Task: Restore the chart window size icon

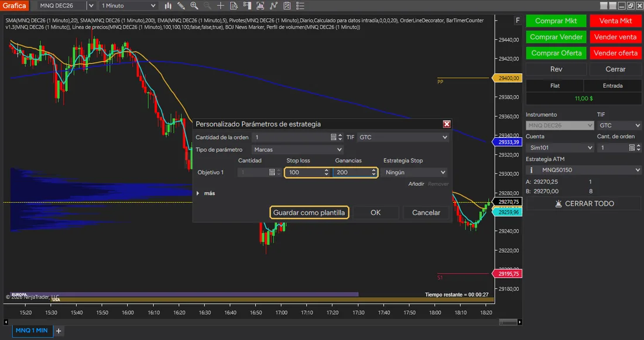Action: click(x=631, y=6)
